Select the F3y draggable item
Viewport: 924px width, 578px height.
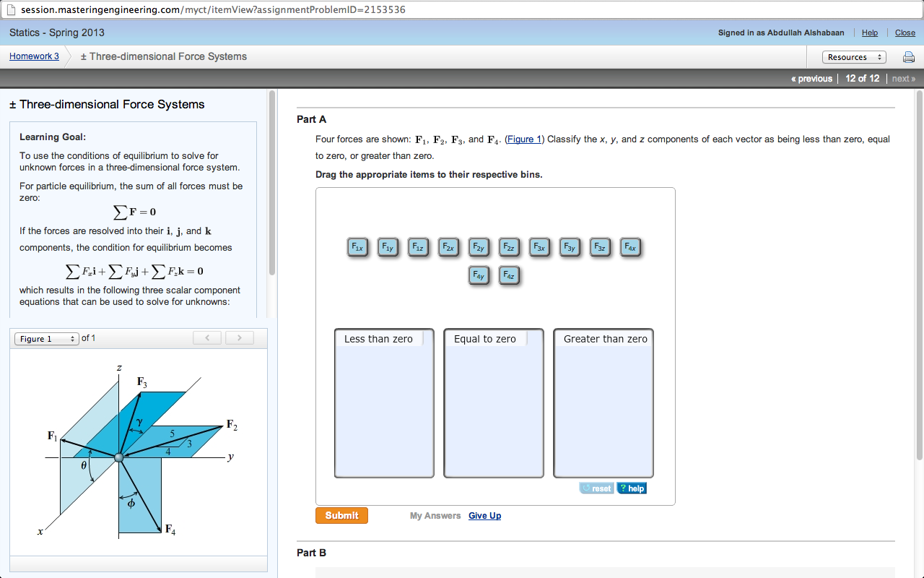coord(570,248)
